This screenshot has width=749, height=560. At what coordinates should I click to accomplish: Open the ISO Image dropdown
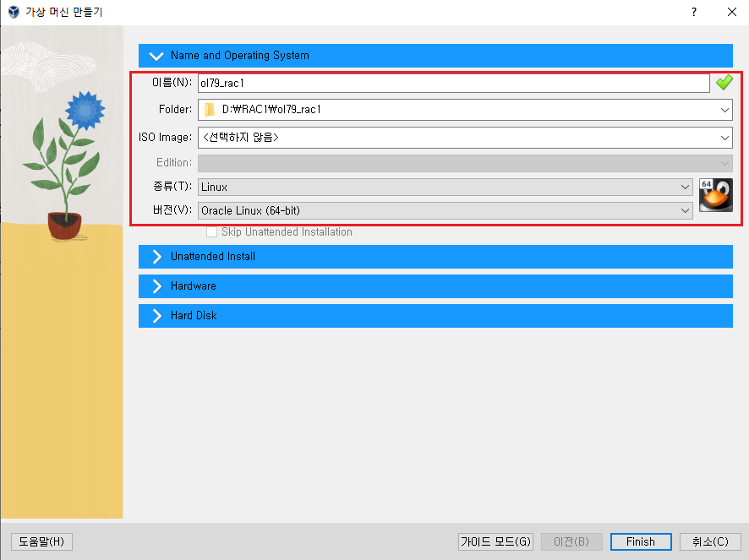click(724, 138)
